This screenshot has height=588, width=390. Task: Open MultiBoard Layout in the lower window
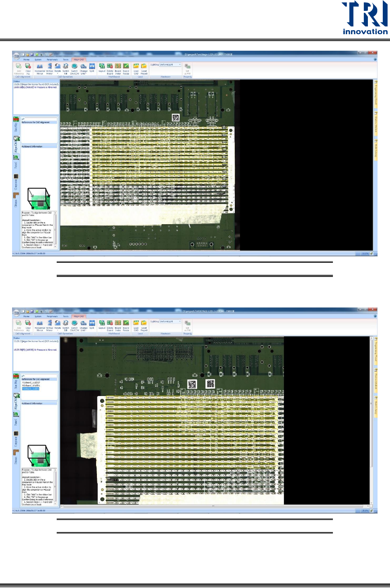pyautogui.click(x=102, y=325)
